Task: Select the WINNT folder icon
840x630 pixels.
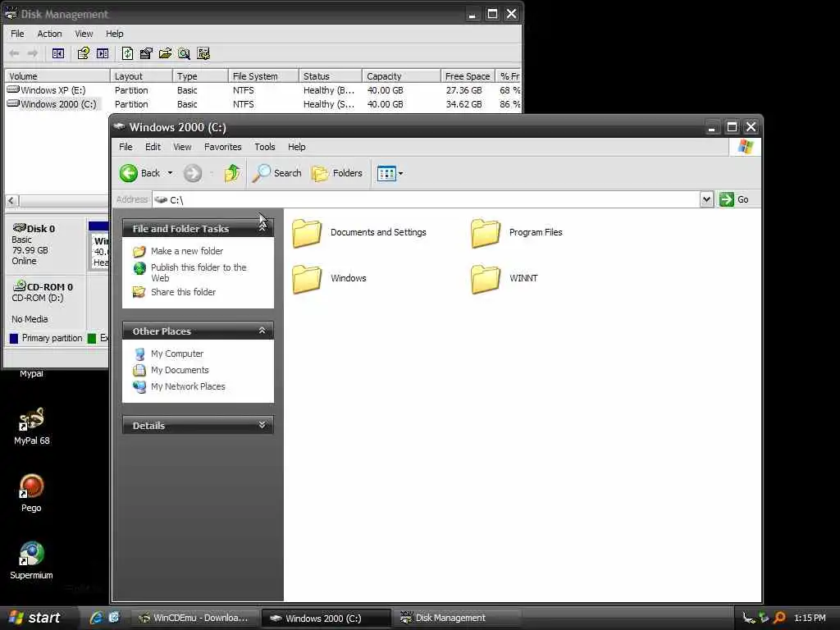Action: coord(486,279)
